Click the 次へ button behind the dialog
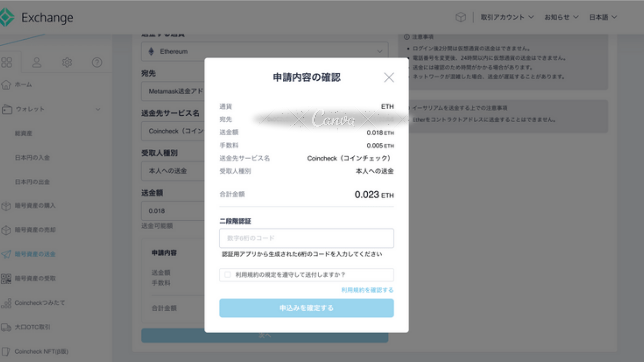The image size is (644, 362). [265, 336]
